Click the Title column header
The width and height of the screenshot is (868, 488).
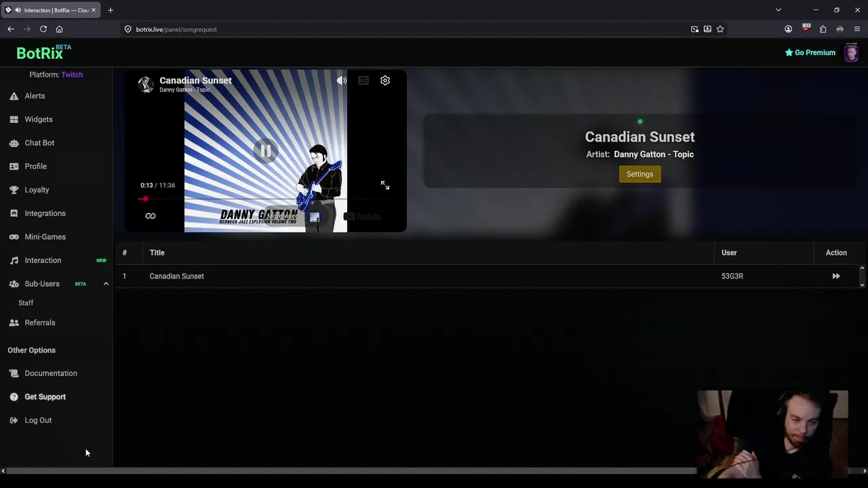(157, 253)
